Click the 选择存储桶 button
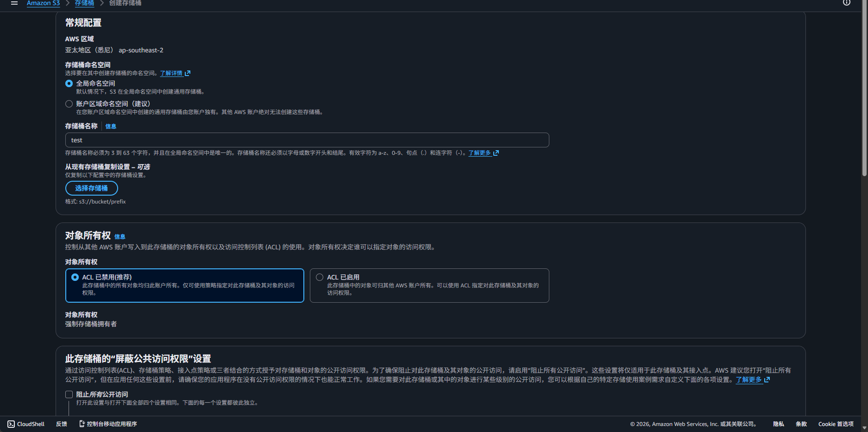This screenshot has height=432, width=868. coord(92,188)
